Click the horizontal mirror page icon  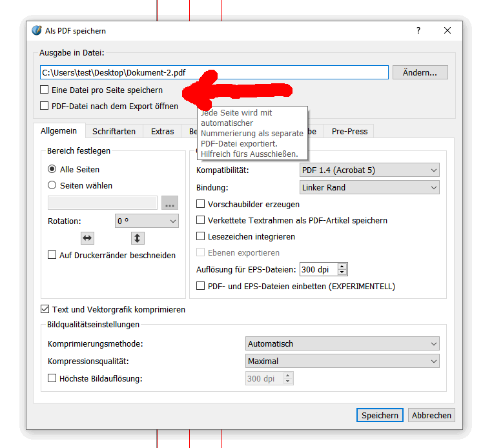[x=87, y=238]
